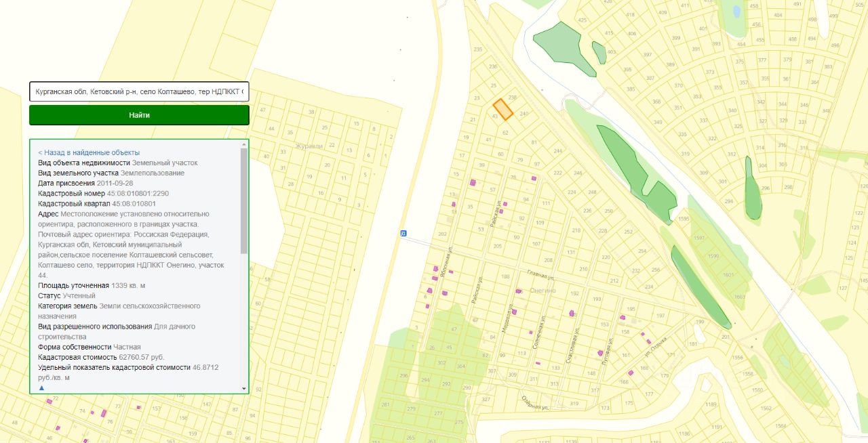Select parcel 1599 in the green zone
The height and width of the screenshot is (443, 868).
click(x=713, y=256)
